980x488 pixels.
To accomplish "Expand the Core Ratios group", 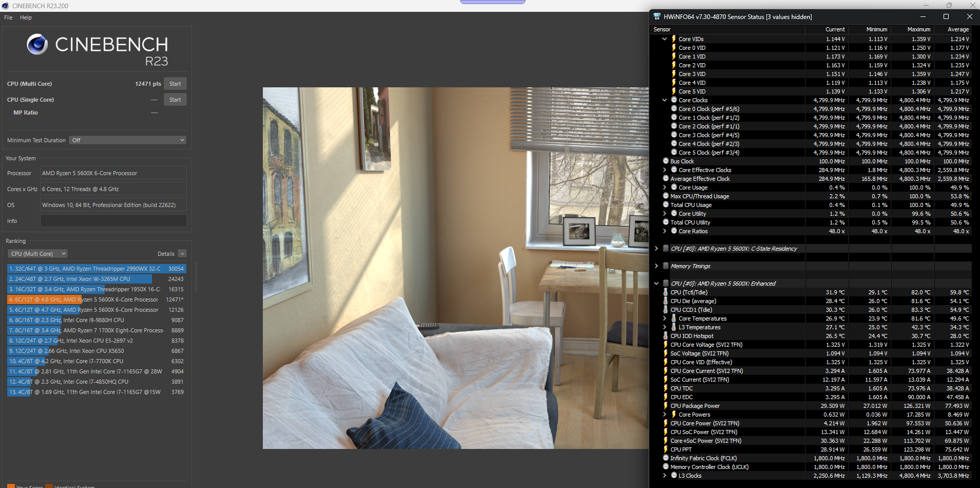I will pyautogui.click(x=664, y=231).
